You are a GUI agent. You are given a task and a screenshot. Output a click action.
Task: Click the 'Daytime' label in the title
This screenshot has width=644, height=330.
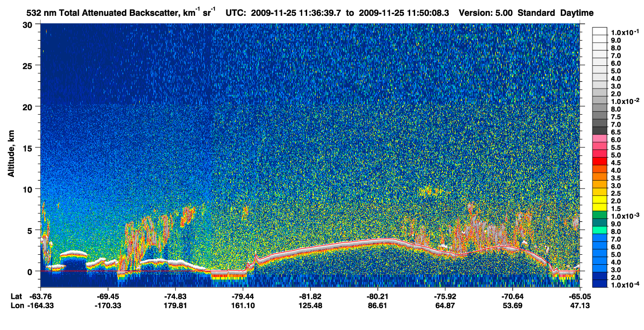[577, 13]
